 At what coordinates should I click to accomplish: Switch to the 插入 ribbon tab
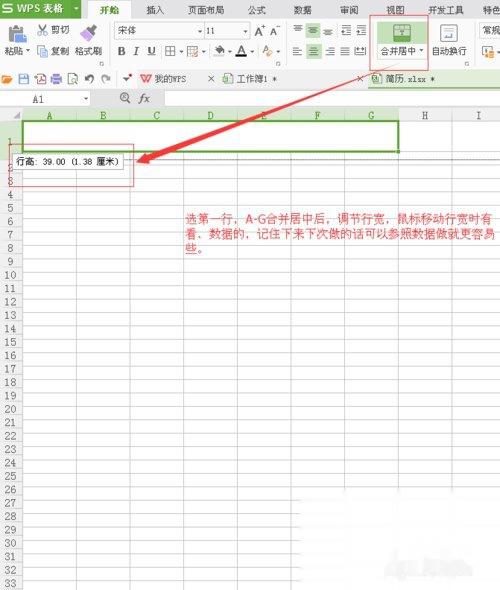click(155, 10)
